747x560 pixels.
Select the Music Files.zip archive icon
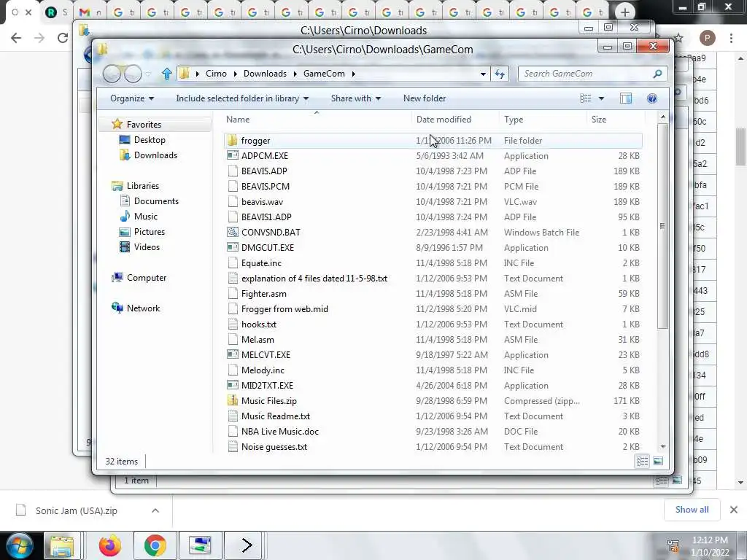tap(233, 400)
